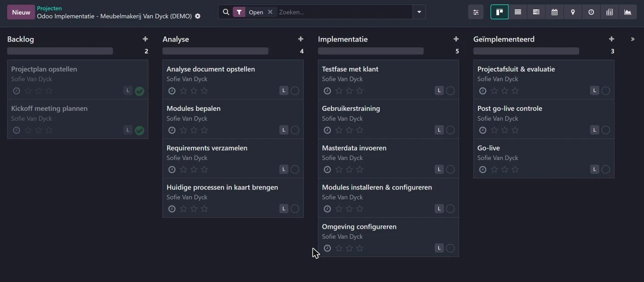This screenshot has width=644, height=282.
Task: Click assignee avatar on Post go-live controle
Action: (594, 130)
